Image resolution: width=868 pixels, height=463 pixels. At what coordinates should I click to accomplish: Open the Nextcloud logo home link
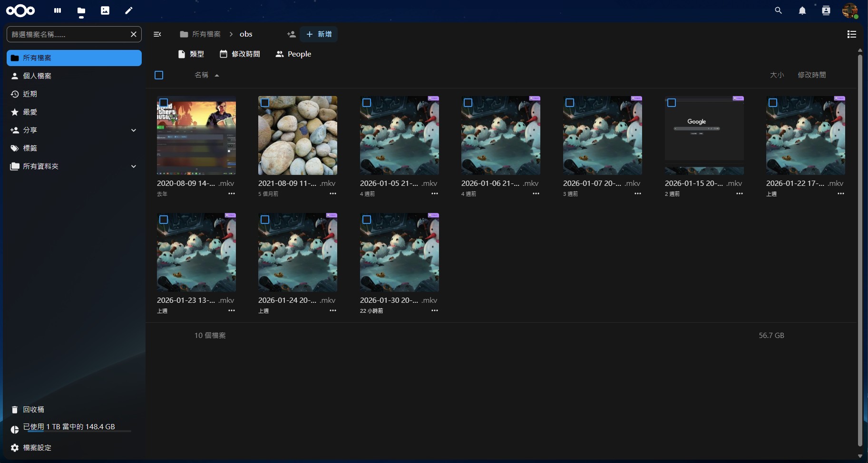20,10
